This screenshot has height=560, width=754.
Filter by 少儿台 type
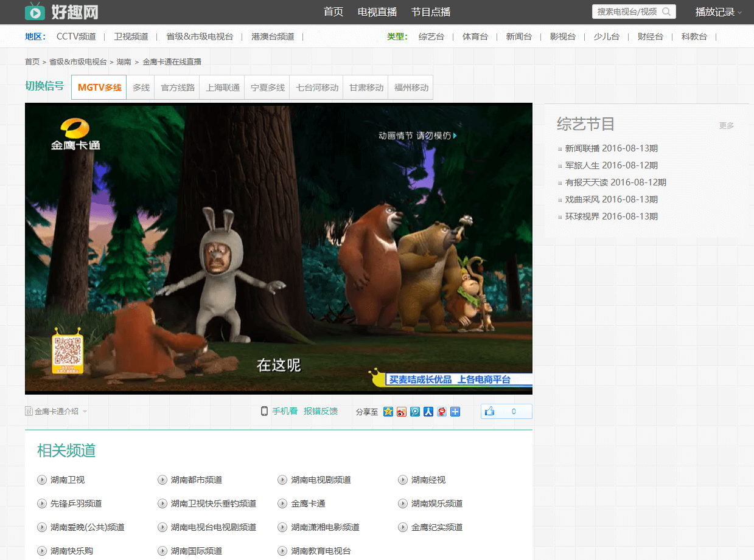point(607,36)
